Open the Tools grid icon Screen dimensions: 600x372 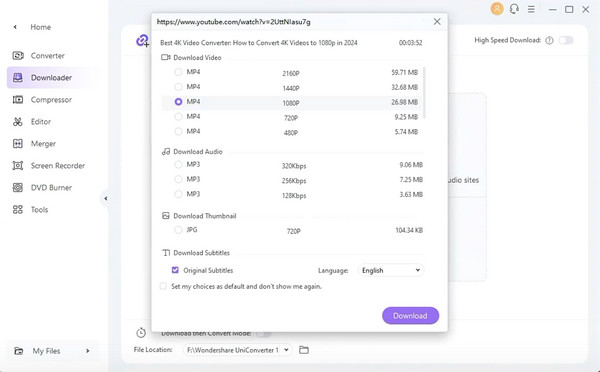(x=18, y=209)
